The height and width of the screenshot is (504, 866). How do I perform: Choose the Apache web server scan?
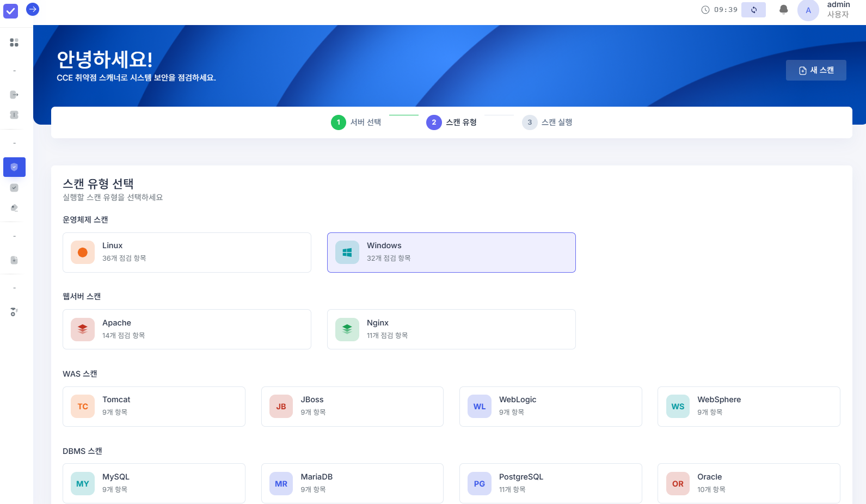click(x=187, y=329)
